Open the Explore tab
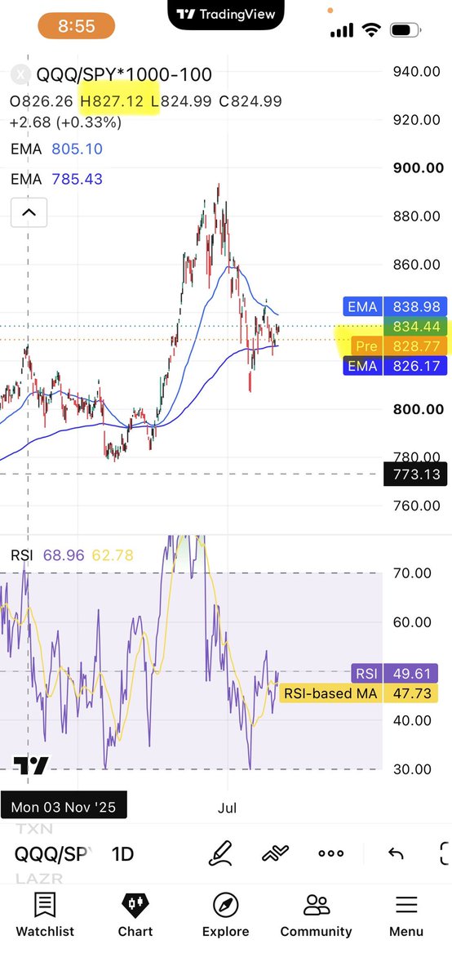Screen dimensions: 452x980 [225, 915]
